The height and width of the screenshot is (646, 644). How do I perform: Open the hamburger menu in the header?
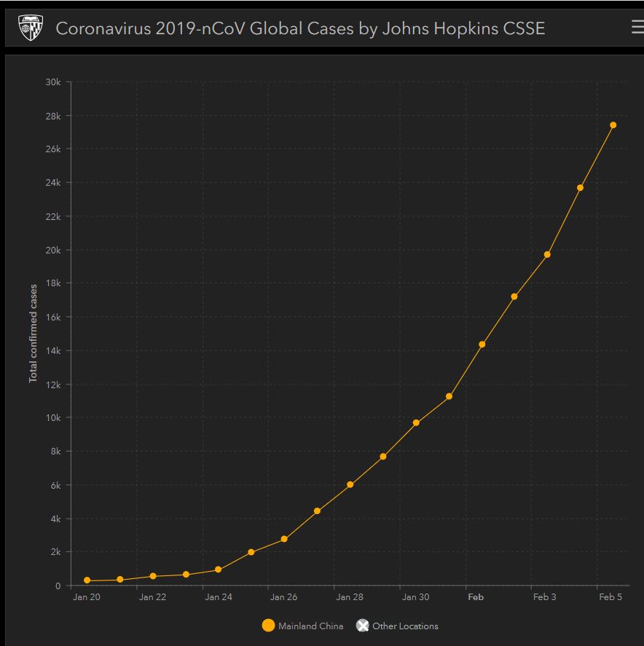point(636,28)
